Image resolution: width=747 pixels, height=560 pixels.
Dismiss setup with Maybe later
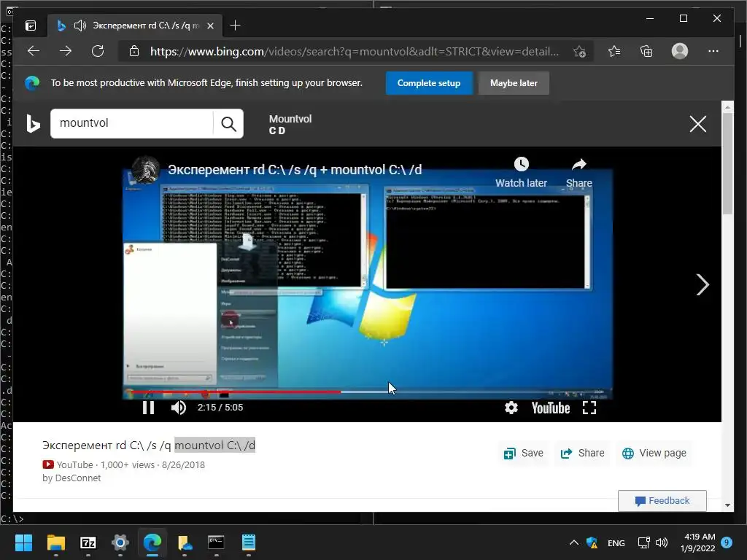coord(514,83)
